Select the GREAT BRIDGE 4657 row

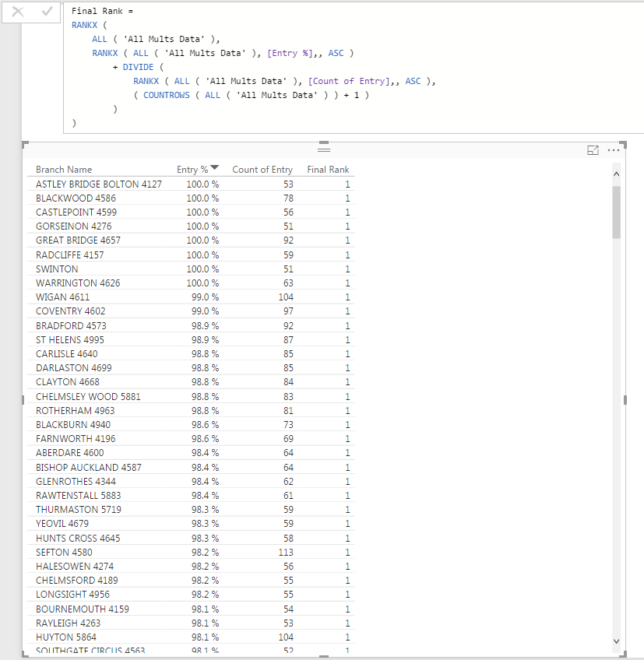point(191,240)
